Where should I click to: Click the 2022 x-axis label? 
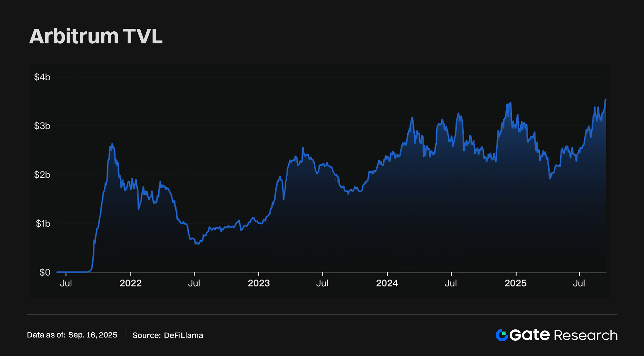130,283
